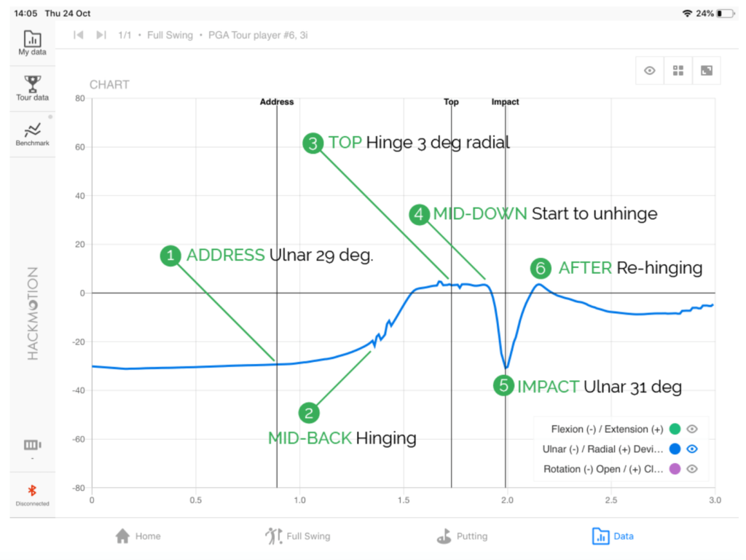Hide the Ulnar / Radial Deviation curve
Image resolution: width=746 pixels, height=560 pixels.
coord(693,449)
